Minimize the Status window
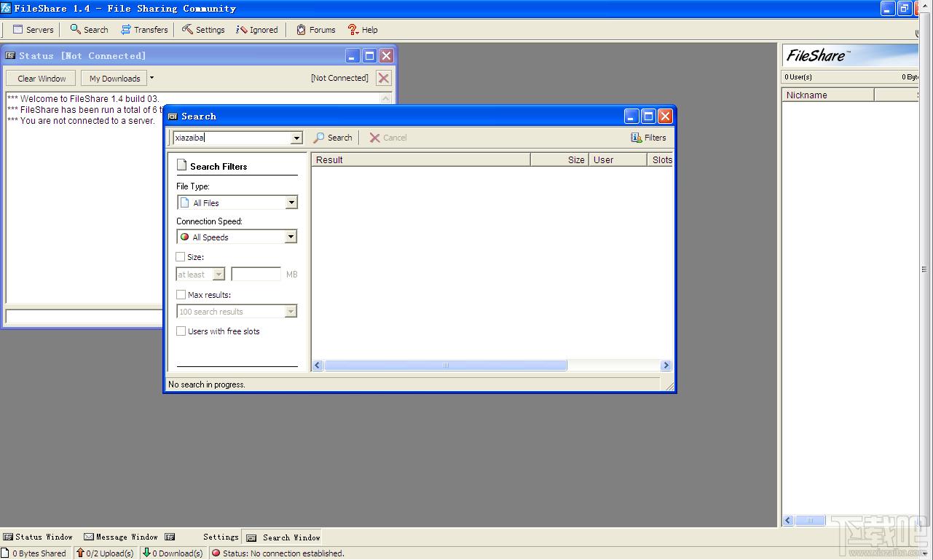 [353, 55]
